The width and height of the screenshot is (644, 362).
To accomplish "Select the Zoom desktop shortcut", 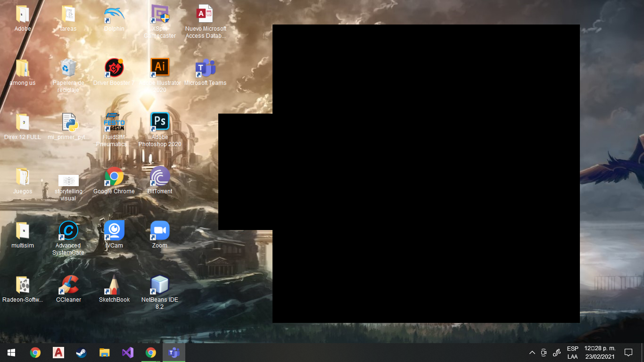I will (x=160, y=236).
